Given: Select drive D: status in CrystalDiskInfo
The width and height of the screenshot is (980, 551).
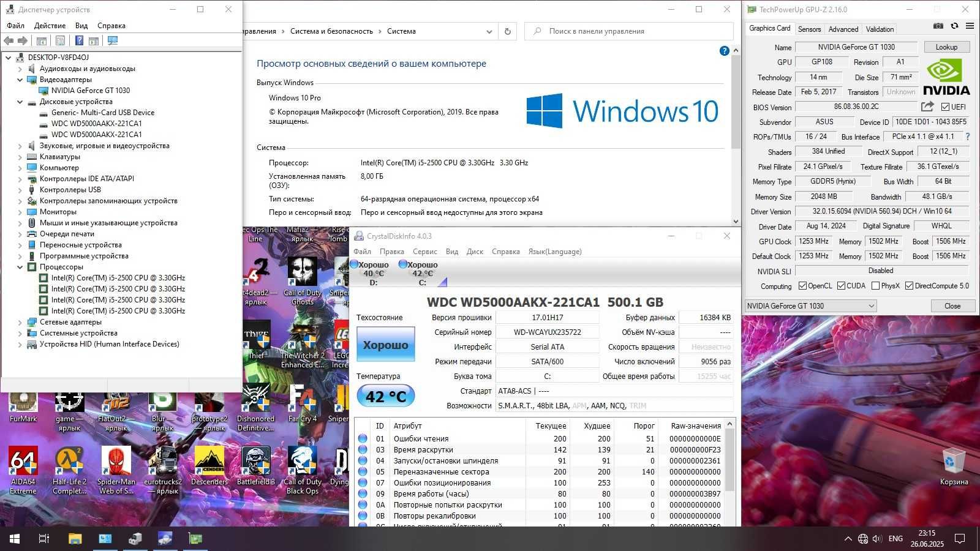Looking at the screenshot, I should 371,273.
